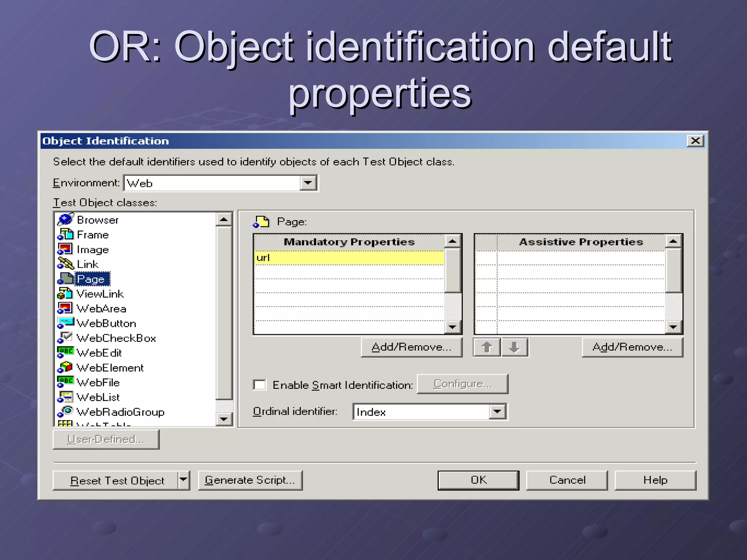The width and height of the screenshot is (747, 560).
Task: Click the User-Defined button
Action: 106,439
